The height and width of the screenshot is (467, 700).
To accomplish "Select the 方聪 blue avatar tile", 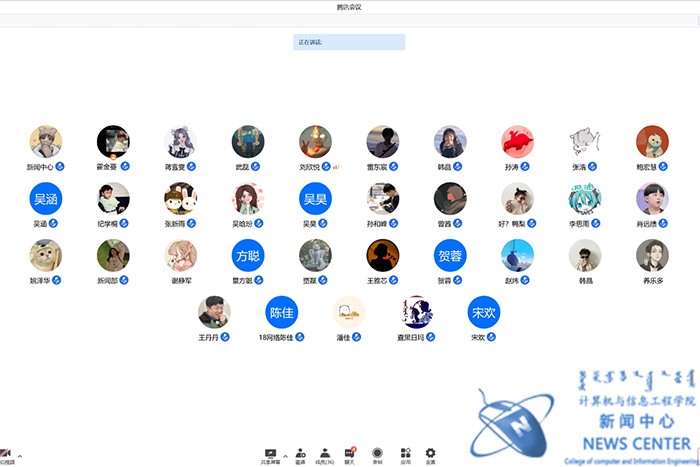I will coord(247,256).
